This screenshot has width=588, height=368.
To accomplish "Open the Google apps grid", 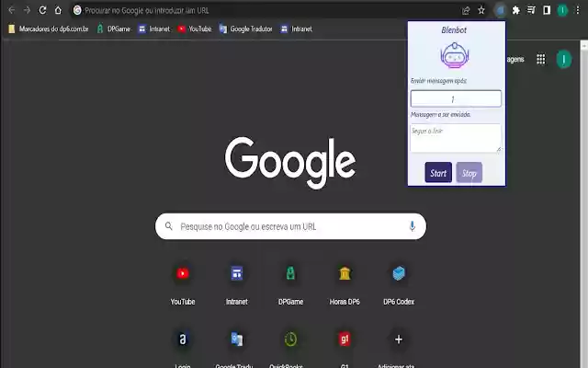I will [x=541, y=59].
